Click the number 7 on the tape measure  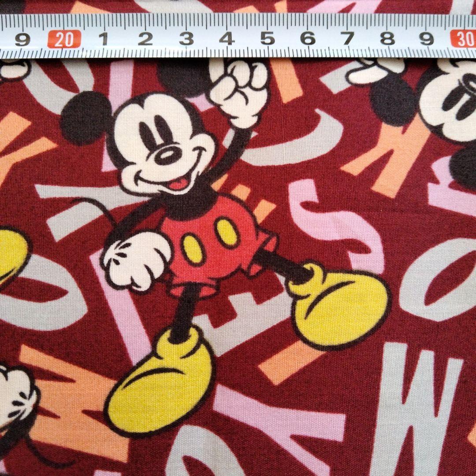tap(348, 38)
